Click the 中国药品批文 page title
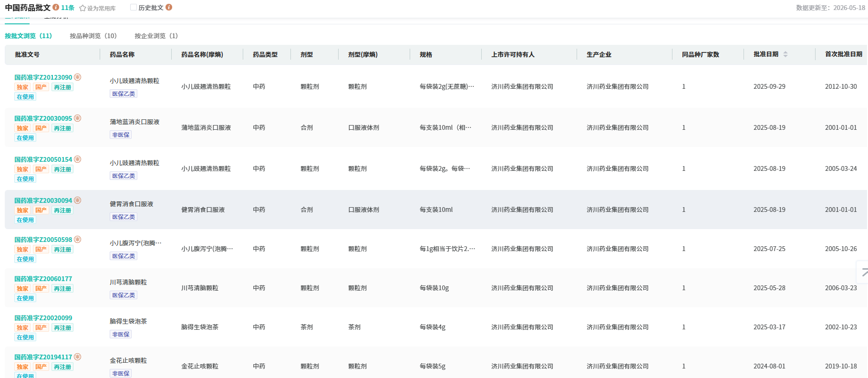This screenshot has width=868, height=378. click(28, 8)
